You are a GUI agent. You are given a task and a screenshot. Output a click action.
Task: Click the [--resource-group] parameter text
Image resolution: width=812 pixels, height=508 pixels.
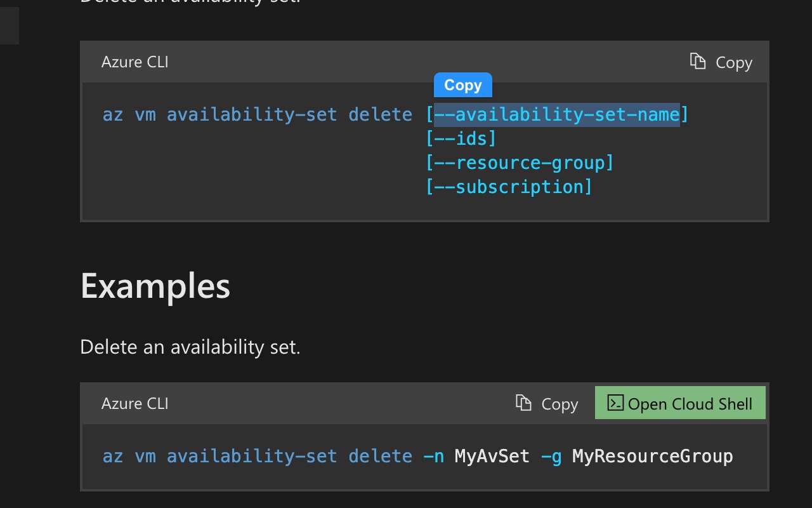[520, 163]
